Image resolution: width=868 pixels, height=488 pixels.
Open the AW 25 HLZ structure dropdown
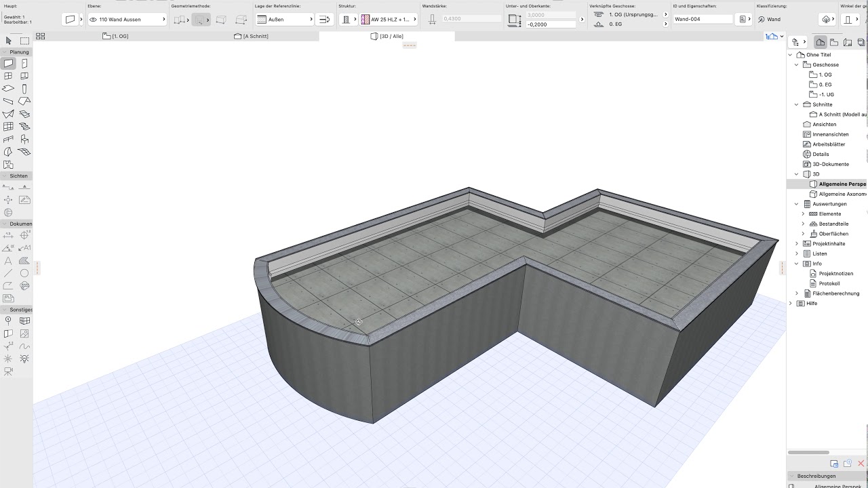[388, 20]
